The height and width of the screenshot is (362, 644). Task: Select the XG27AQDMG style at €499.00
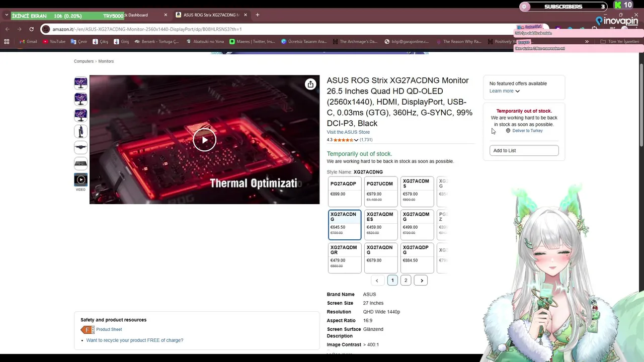pyautogui.click(x=417, y=225)
